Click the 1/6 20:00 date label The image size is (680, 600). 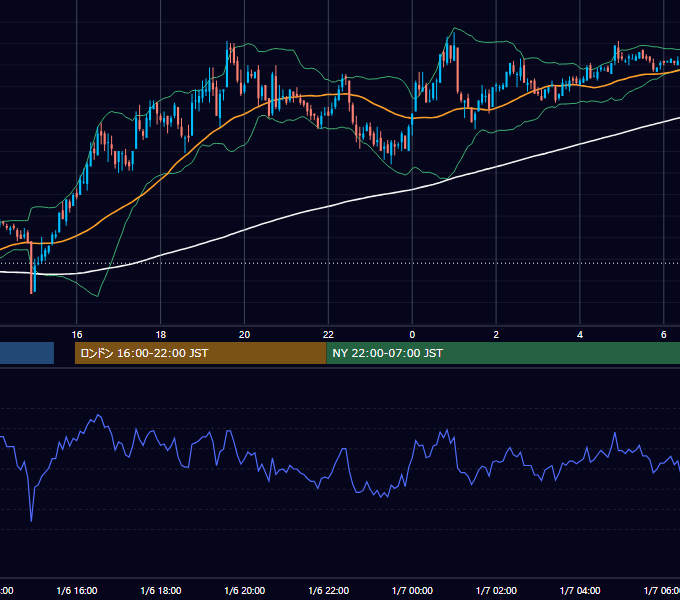click(245, 590)
